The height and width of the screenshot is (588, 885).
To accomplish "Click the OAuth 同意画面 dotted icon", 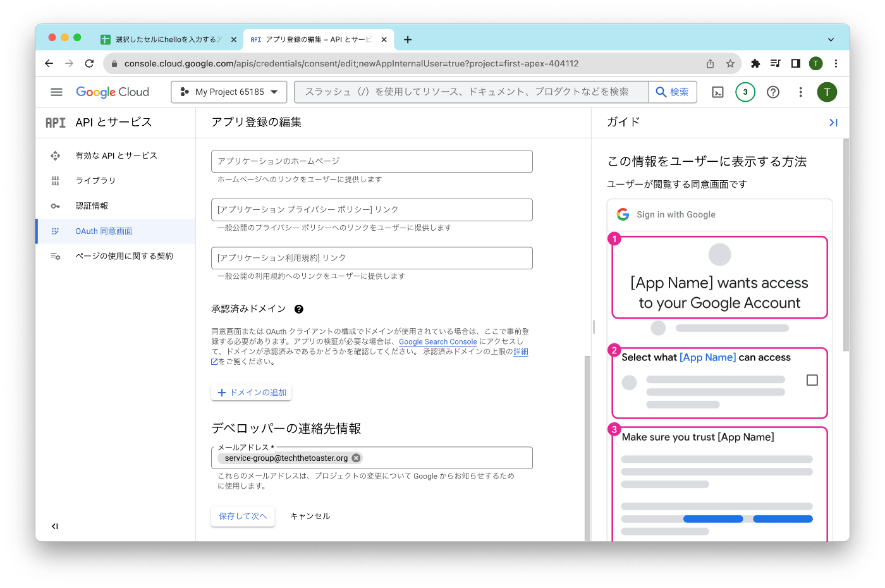I will click(x=56, y=231).
